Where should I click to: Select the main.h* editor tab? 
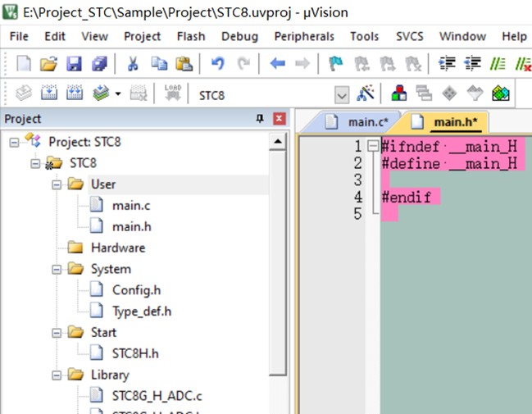[449, 122]
